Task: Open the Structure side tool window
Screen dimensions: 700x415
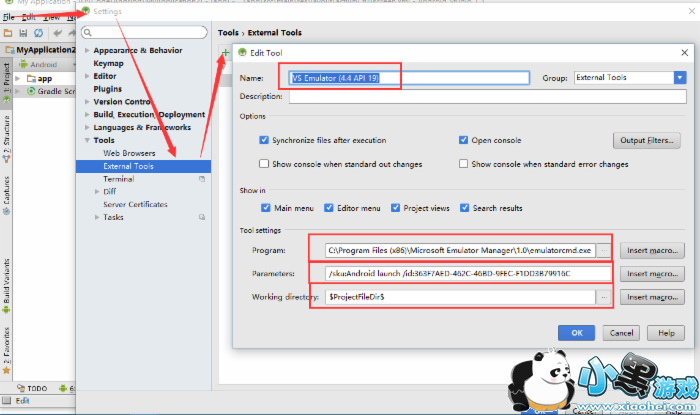Action: coord(6,138)
